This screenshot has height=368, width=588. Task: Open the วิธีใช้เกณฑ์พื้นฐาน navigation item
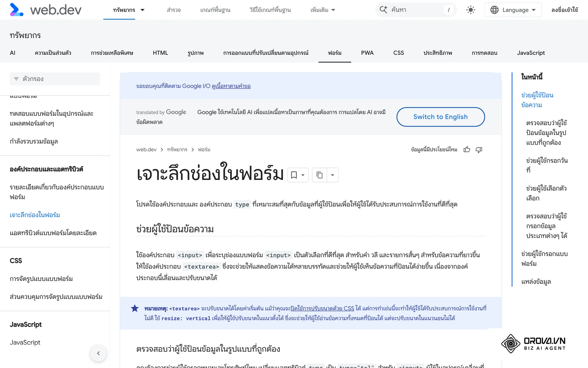(x=270, y=10)
